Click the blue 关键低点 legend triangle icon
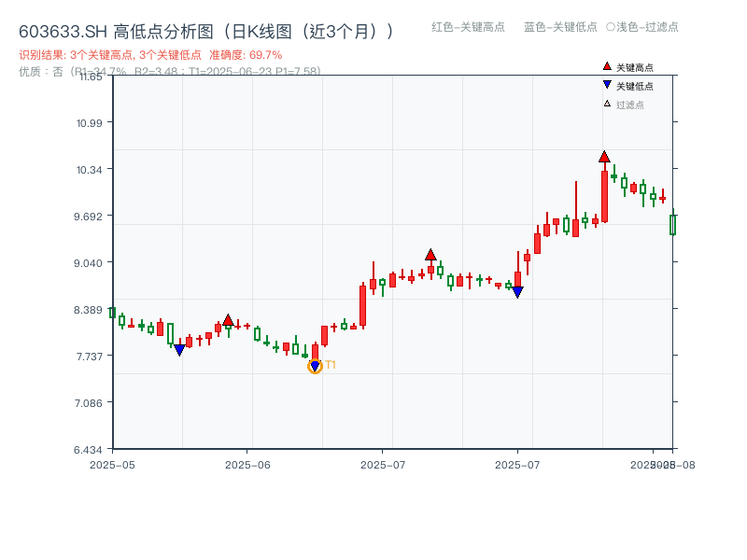 (x=605, y=85)
